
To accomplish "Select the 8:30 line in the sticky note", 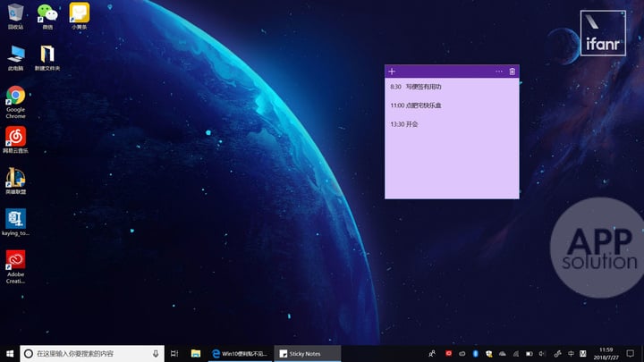I will (x=416, y=87).
